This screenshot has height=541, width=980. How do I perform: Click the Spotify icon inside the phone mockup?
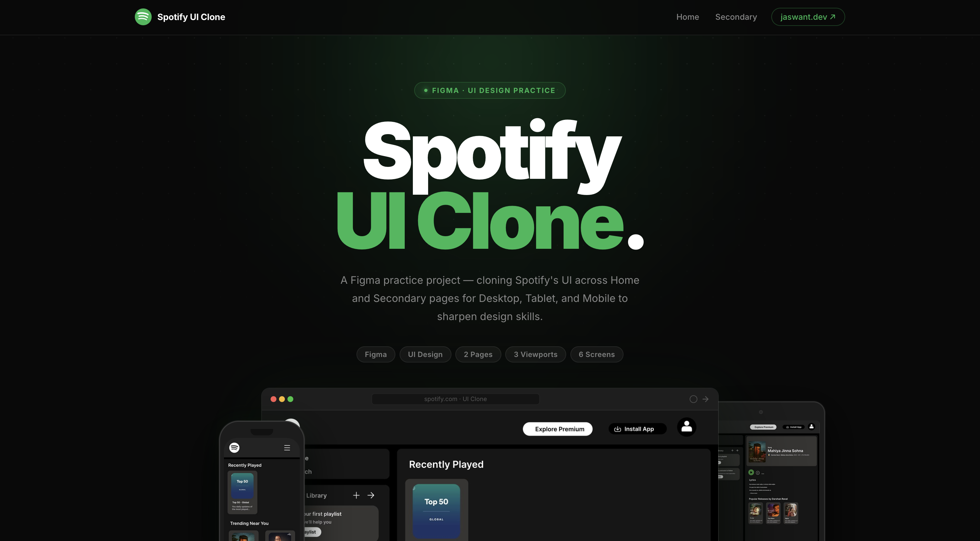coord(235,447)
